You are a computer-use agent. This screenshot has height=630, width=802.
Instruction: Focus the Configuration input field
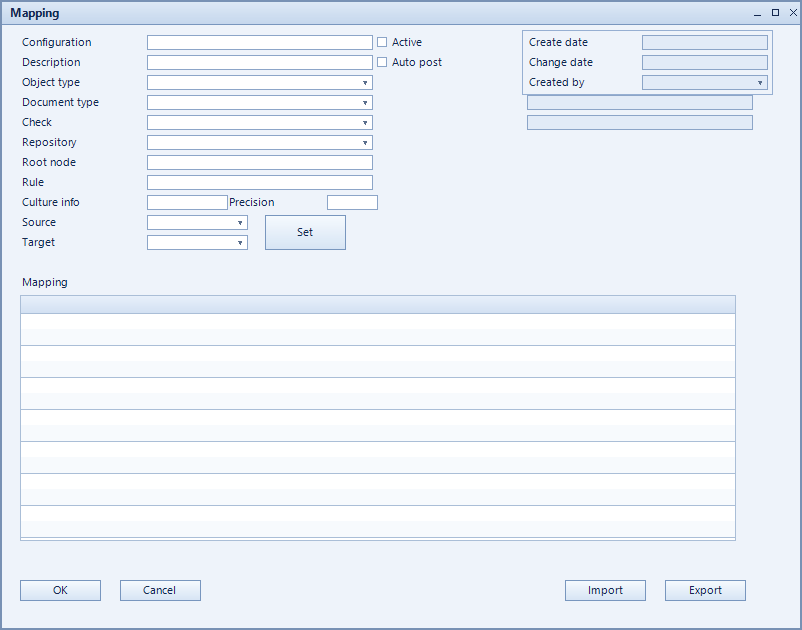tap(260, 42)
